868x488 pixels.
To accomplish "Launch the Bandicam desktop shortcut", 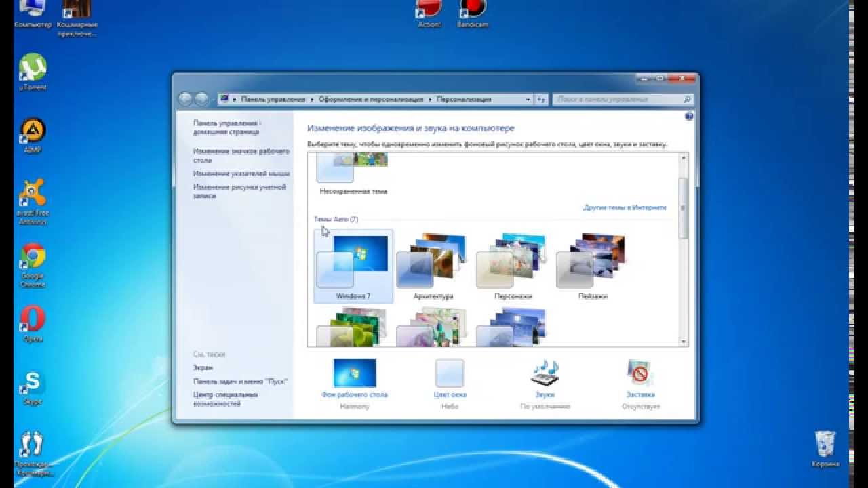I will [473, 14].
